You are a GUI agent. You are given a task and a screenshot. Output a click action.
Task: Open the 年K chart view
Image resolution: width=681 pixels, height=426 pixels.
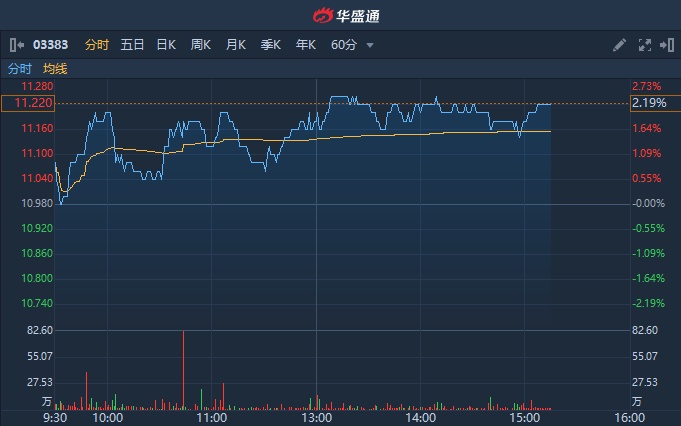[x=306, y=45]
